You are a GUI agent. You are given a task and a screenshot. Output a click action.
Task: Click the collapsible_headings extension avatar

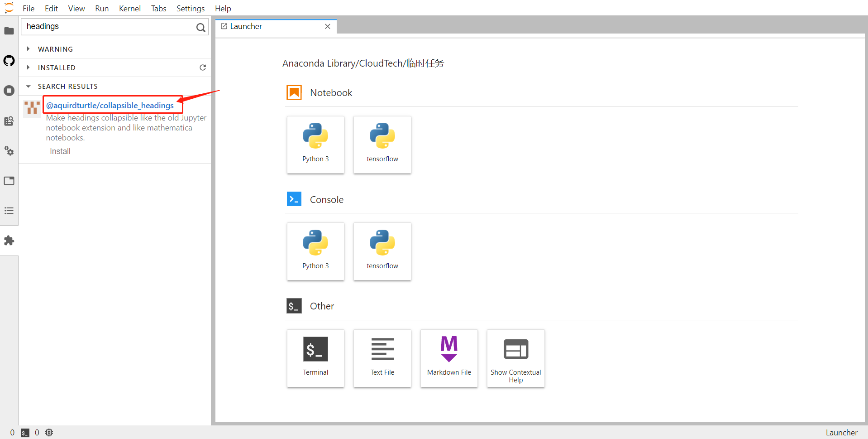(32, 108)
